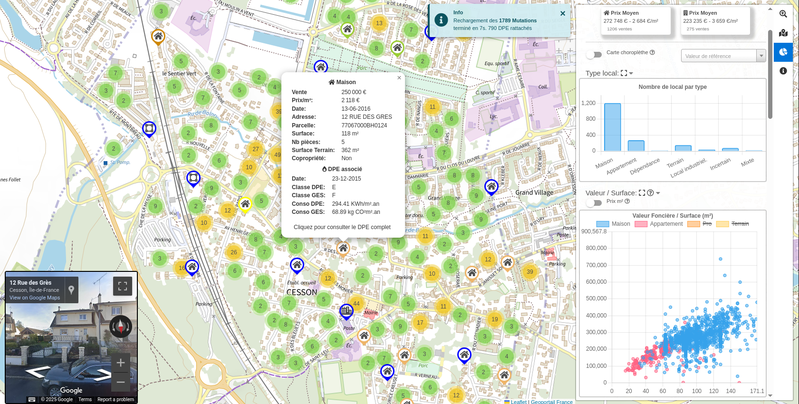Open the info icon in the right sidebar
This screenshot has width=799, height=404.
[x=783, y=71]
